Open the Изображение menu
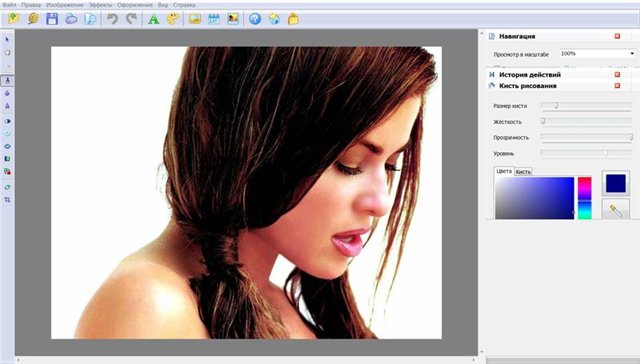The width and height of the screenshot is (640, 364). [x=64, y=5]
